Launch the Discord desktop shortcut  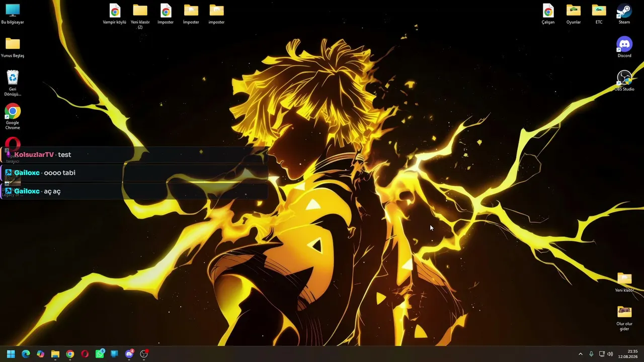tap(624, 47)
